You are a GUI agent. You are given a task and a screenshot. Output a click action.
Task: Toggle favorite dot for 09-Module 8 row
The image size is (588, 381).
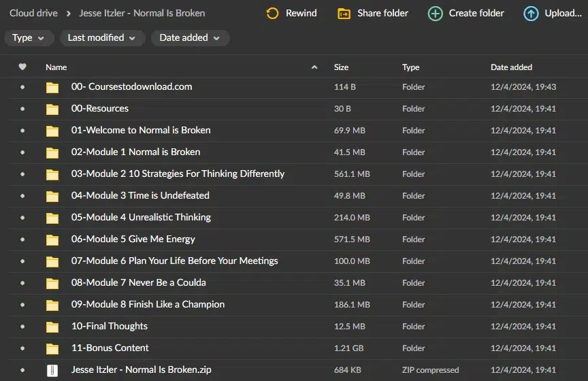pos(22,305)
